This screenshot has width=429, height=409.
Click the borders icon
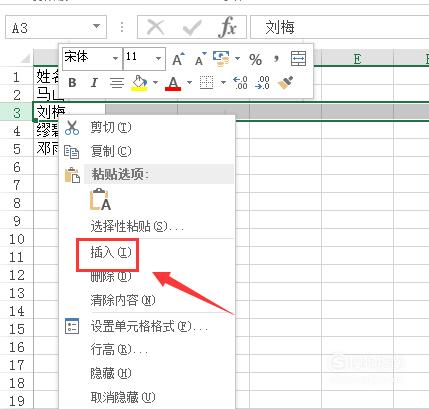[206, 82]
